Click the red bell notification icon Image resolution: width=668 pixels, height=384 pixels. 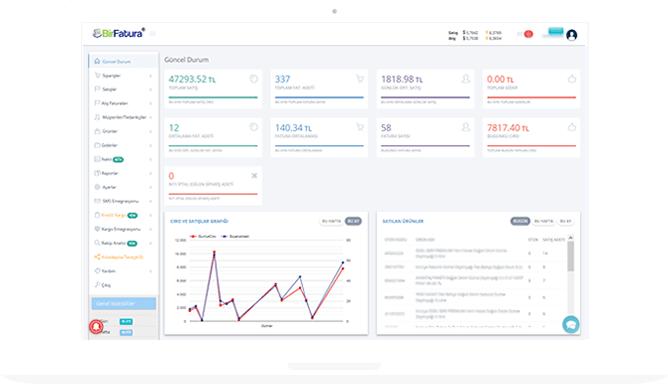click(x=96, y=326)
